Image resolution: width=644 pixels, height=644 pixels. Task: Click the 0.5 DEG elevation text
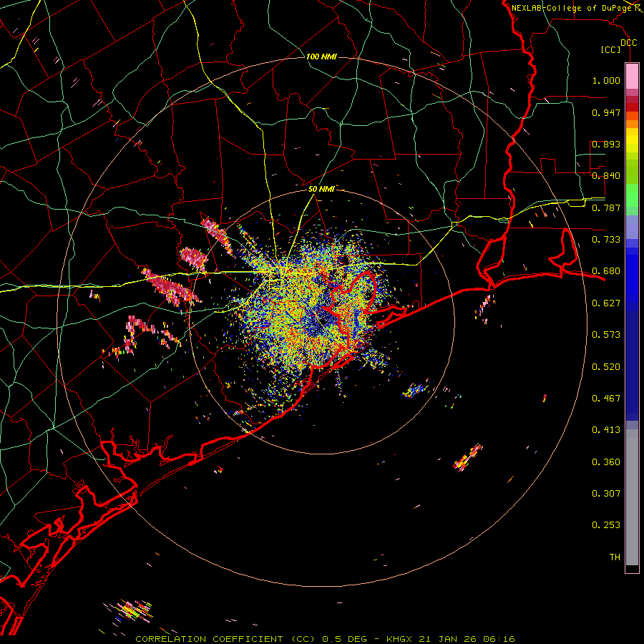[345, 639]
